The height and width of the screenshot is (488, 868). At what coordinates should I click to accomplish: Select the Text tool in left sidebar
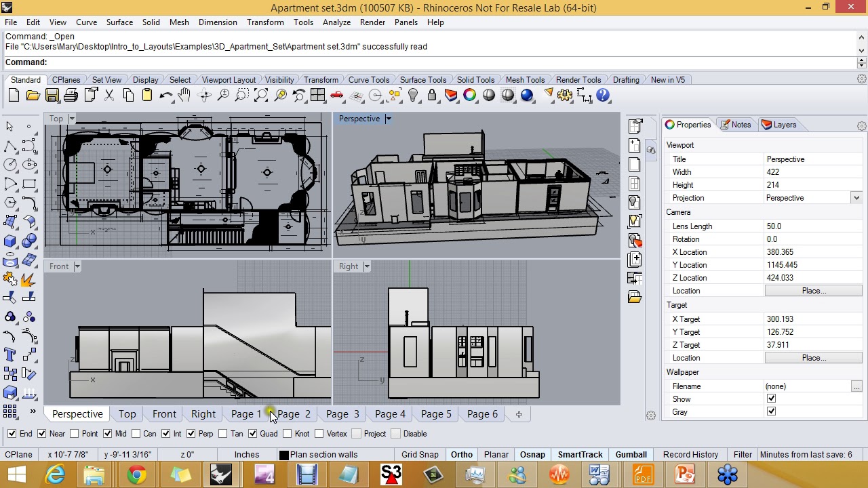pos(10,354)
